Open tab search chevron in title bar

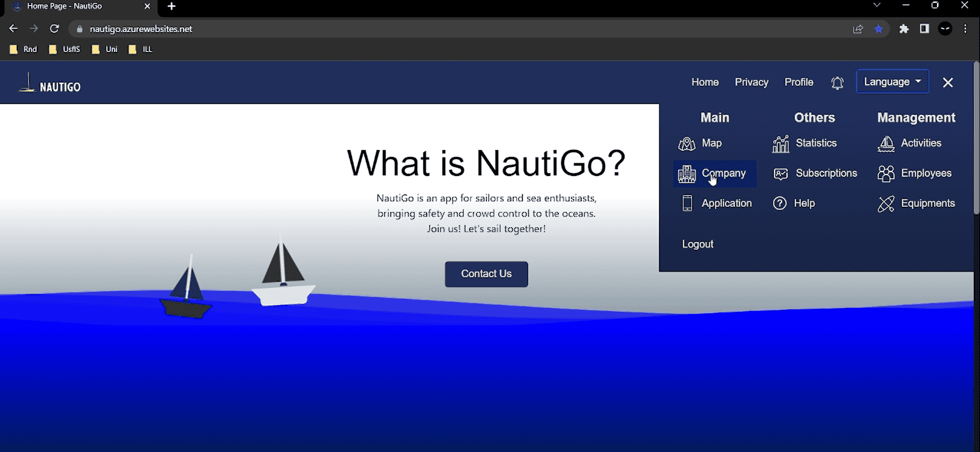click(x=876, y=5)
